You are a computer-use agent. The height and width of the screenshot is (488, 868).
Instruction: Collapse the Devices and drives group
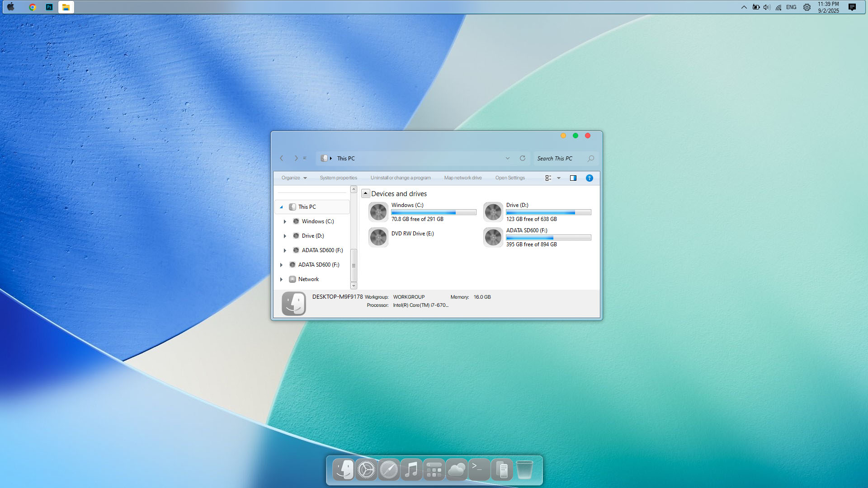[x=365, y=193]
